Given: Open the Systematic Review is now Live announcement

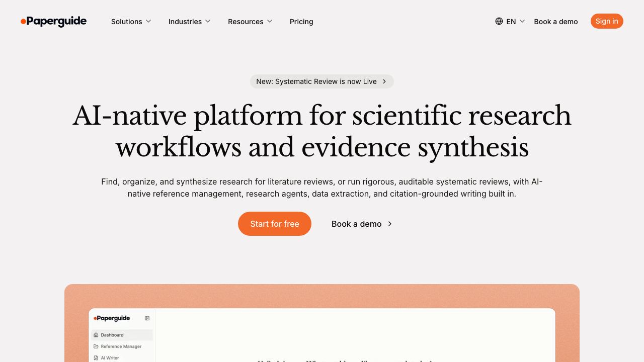Looking at the screenshot, I should coord(322,81).
